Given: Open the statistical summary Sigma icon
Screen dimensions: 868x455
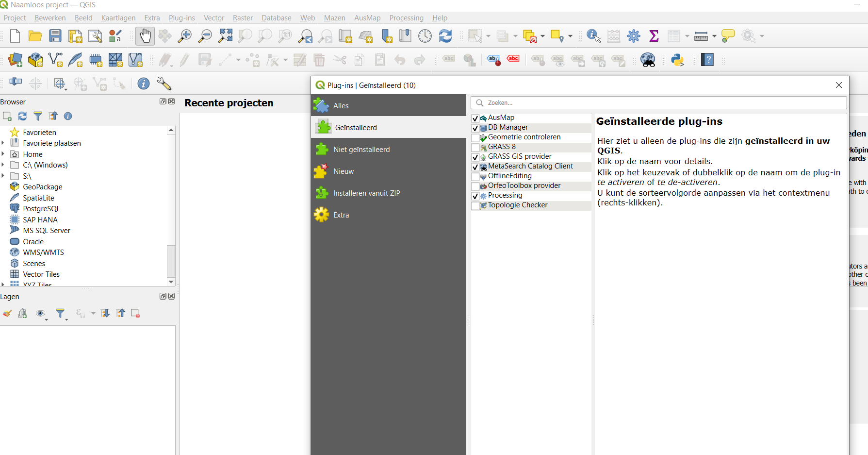Looking at the screenshot, I should tap(654, 36).
